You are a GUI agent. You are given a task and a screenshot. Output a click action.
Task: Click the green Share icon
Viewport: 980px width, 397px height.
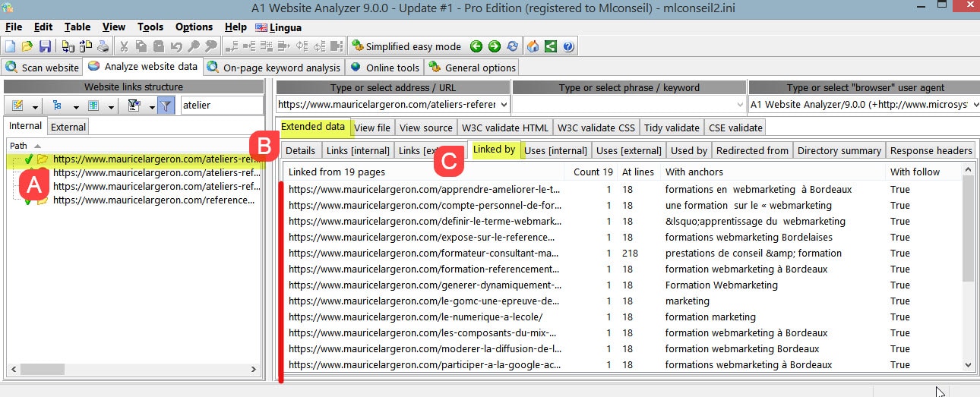(551, 46)
